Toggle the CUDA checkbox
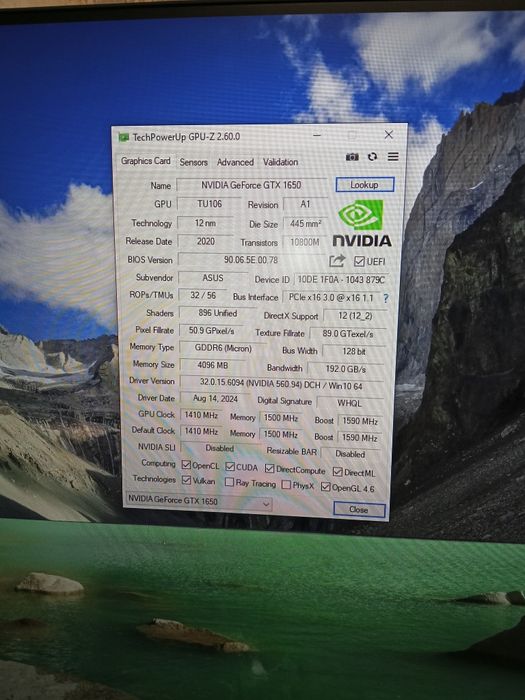This screenshot has height=700, width=525. 230,467
